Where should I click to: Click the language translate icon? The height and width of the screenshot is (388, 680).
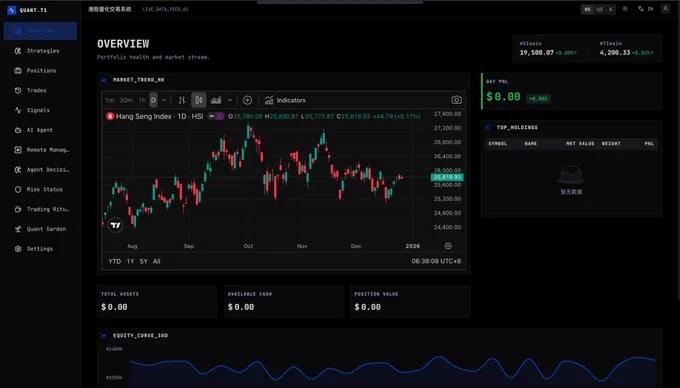[641, 9]
